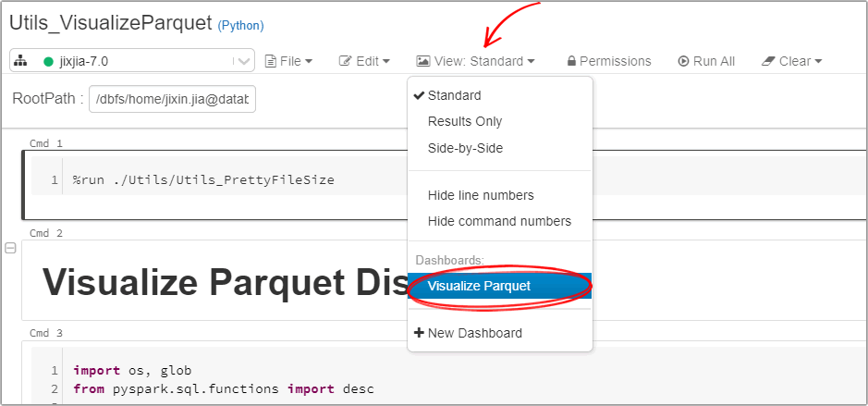
Task: Open the Visualize Parquet dashboard
Action: point(500,286)
